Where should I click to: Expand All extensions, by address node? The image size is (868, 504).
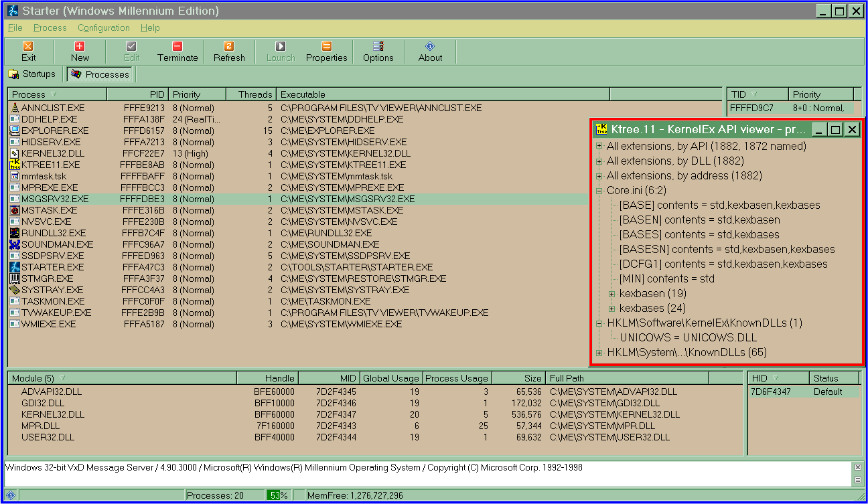[x=599, y=175]
